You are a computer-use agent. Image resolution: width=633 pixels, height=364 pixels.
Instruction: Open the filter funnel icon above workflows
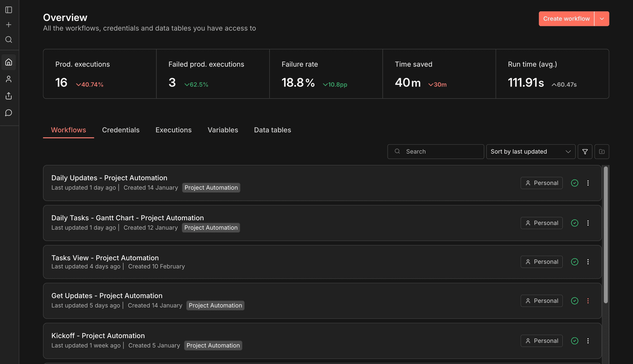585,151
